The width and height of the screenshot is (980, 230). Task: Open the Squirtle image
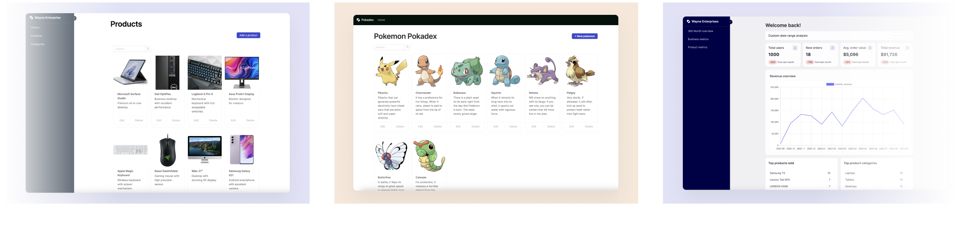point(505,71)
